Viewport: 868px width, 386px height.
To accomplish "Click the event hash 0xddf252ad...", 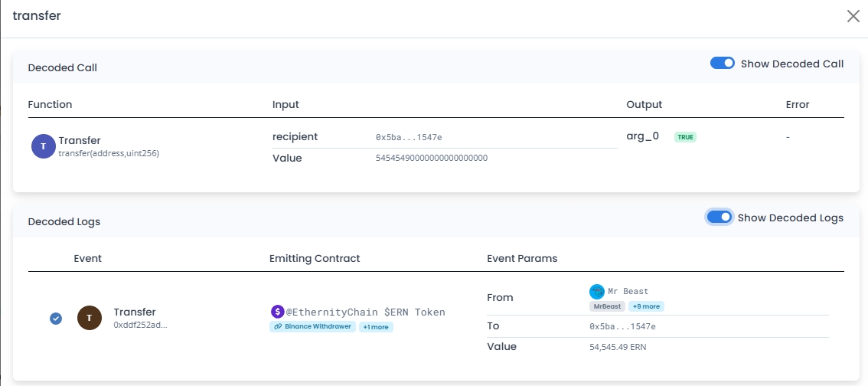I will [x=140, y=325].
